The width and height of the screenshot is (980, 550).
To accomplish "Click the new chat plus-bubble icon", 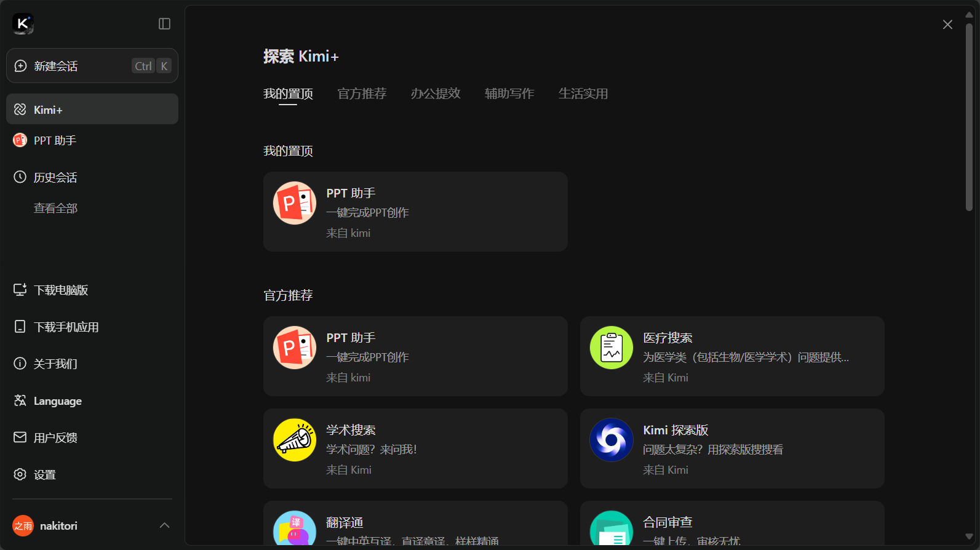I will pos(20,66).
